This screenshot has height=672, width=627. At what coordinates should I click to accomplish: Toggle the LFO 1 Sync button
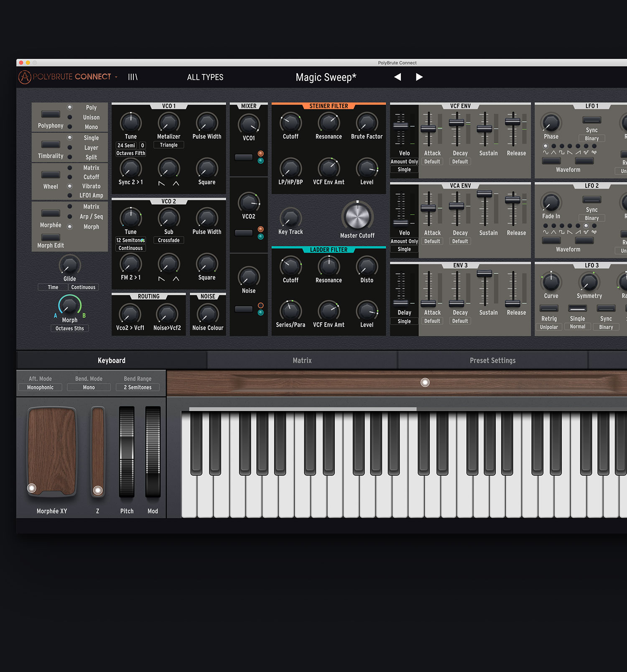pos(591,120)
